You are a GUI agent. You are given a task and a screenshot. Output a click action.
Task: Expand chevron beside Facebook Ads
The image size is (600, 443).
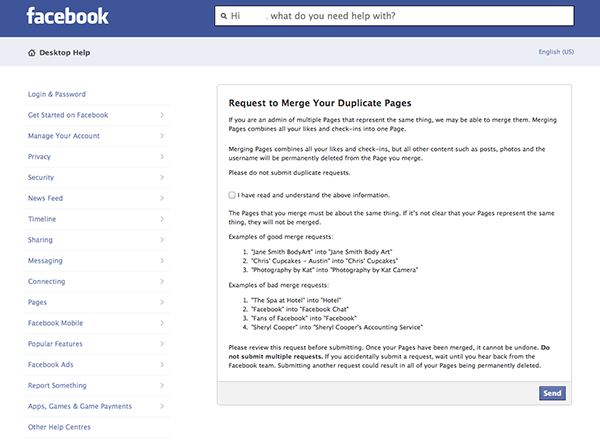pos(162,365)
